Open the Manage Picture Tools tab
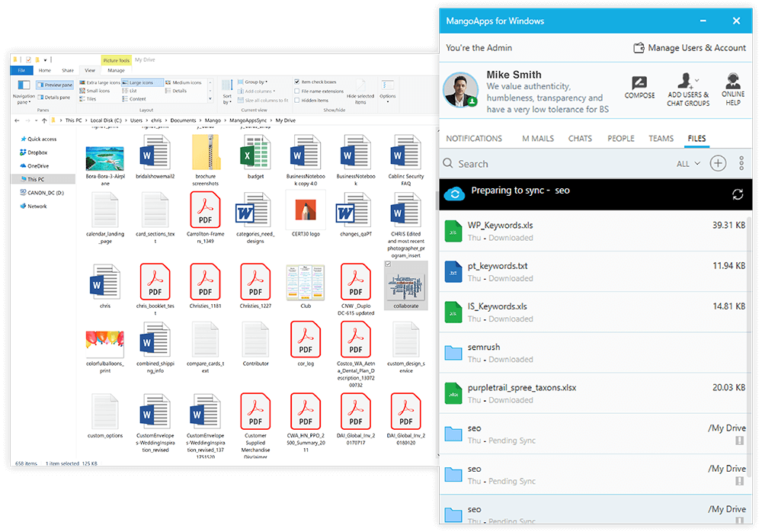This screenshot has height=532, width=762. (x=116, y=71)
